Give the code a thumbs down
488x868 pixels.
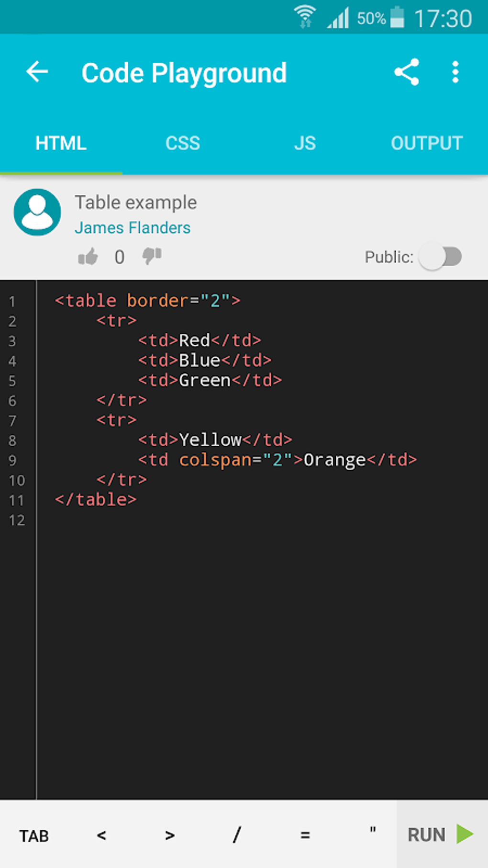point(151,257)
